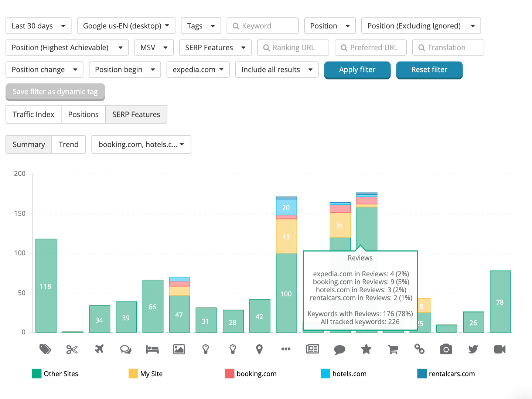
Task: Toggle the booking.com legend swatch
Action: pyautogui.click(x=230, y=374)
